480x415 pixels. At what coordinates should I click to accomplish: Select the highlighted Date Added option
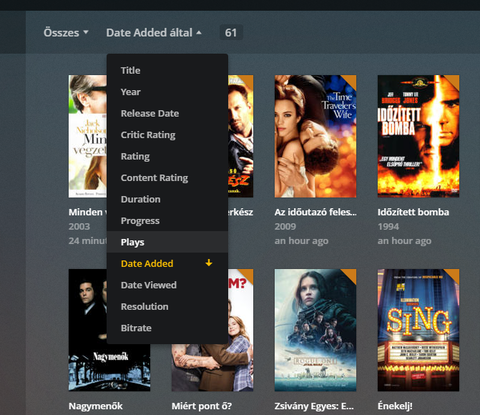pos(167,264)
